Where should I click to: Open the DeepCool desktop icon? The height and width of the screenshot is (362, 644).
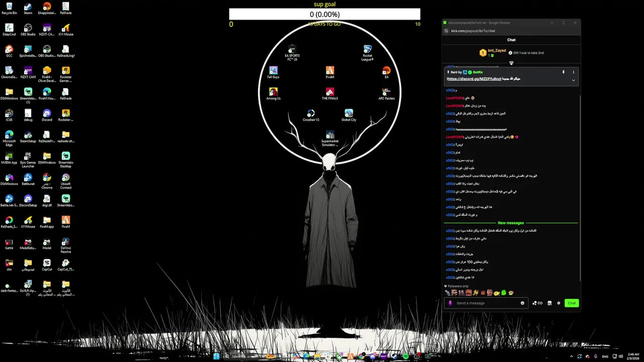(9, 30)
